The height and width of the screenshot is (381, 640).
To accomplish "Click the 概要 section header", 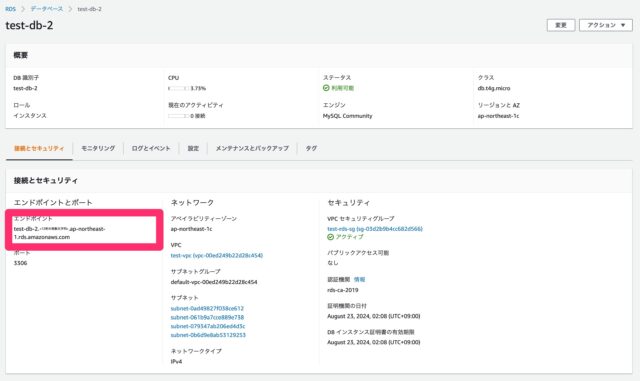I will point(20,56).
